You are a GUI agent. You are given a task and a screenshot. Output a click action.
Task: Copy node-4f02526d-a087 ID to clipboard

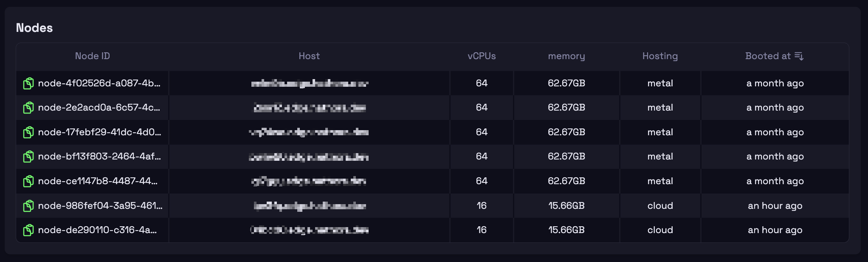click(x=28, y=83)
